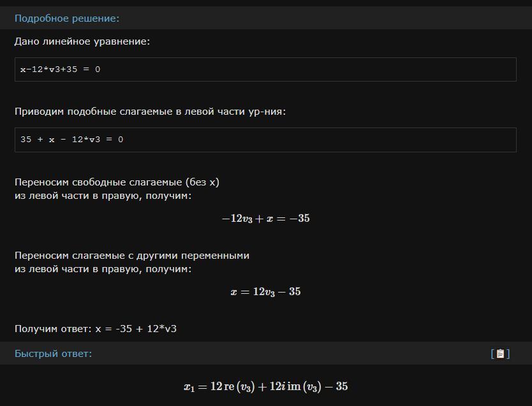Click the 12v₃ term in x = 12v₃ − 35
The width and height of the screenshot is (532, 406).
264,292
